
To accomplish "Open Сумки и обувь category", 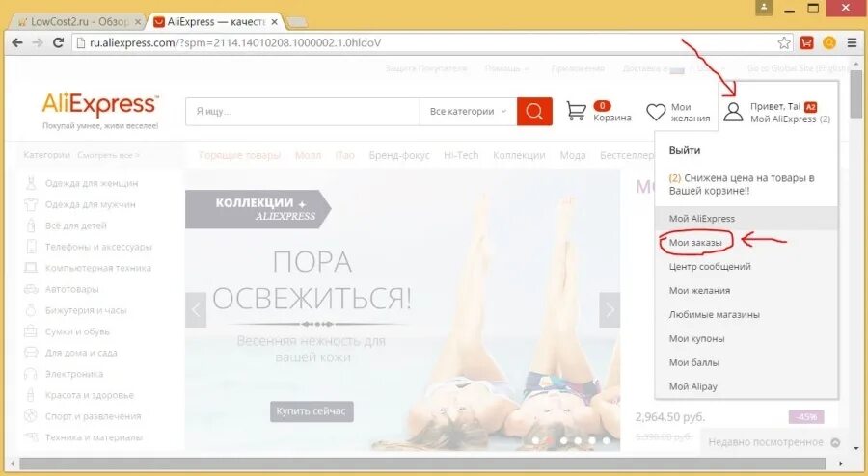I will pyautogui.click(x=77, y=331).
